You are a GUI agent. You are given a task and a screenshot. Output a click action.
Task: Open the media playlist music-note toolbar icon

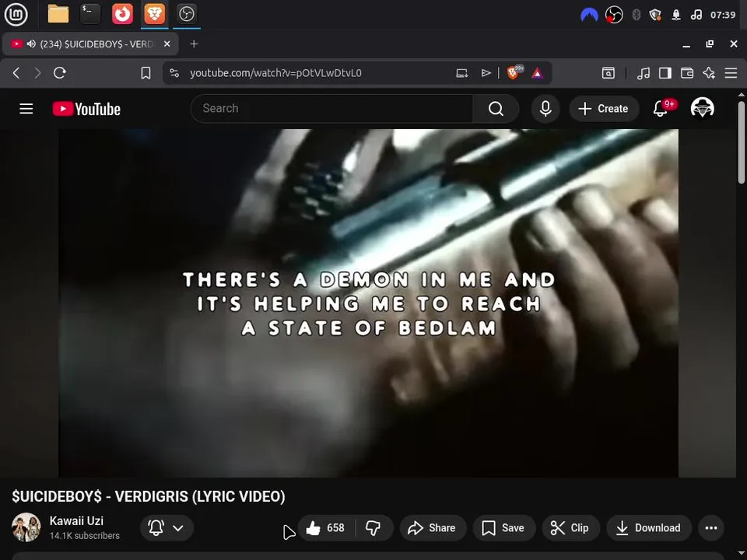(x=644, y=73)
